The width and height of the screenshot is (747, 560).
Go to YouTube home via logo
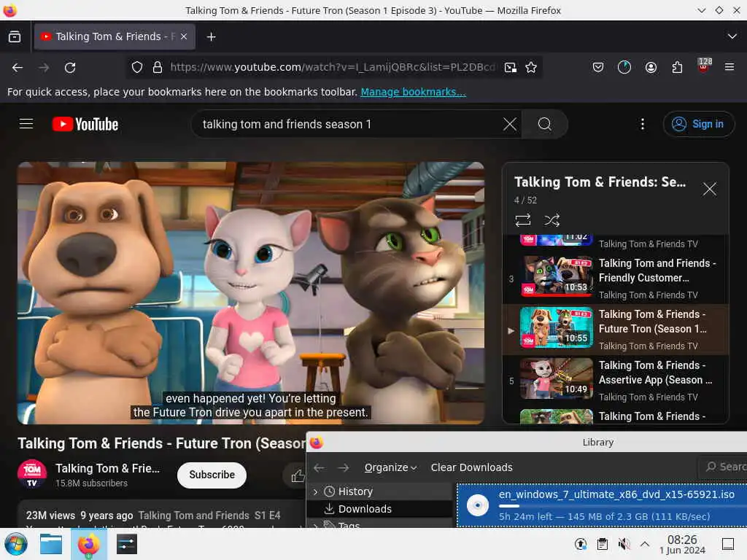click(x=85, y=124)
